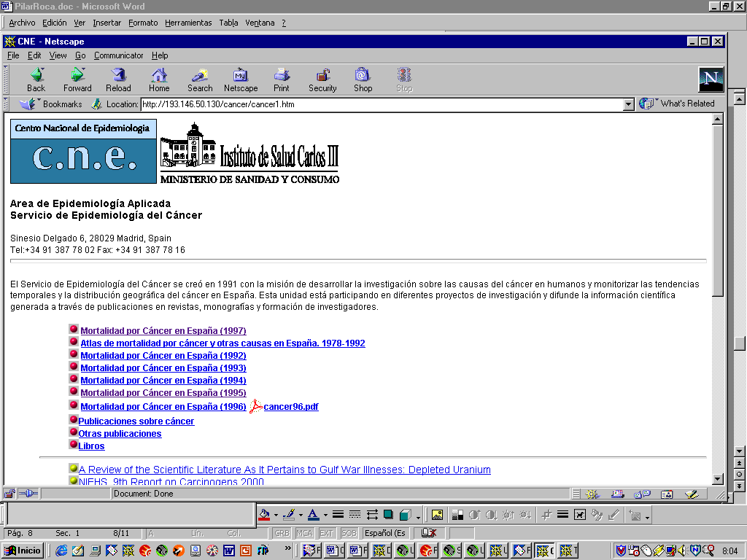Image resolution: width=747 pixels, height=560 pixels.
Task: Click the Reload button in Netscape toolbar
Action: point(118,79)
